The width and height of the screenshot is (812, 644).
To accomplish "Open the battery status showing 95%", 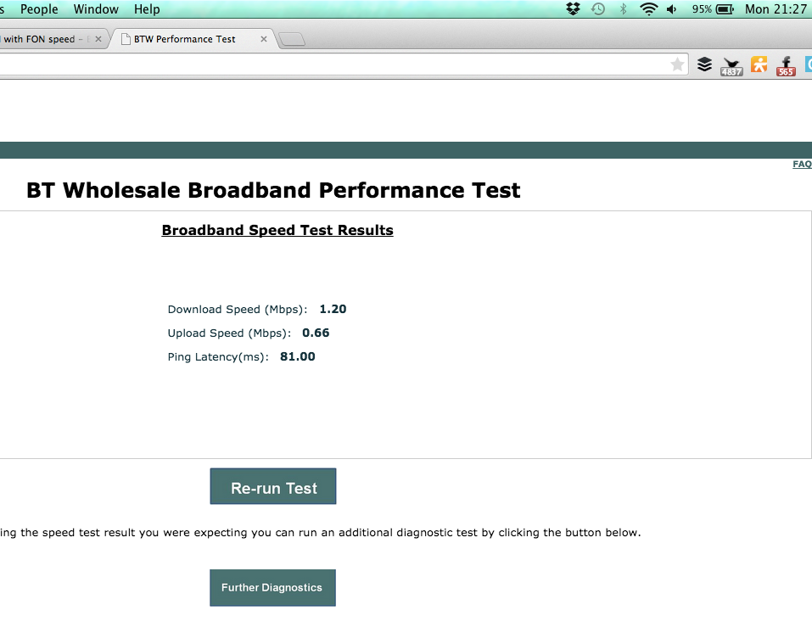I will tap(713, 9).
